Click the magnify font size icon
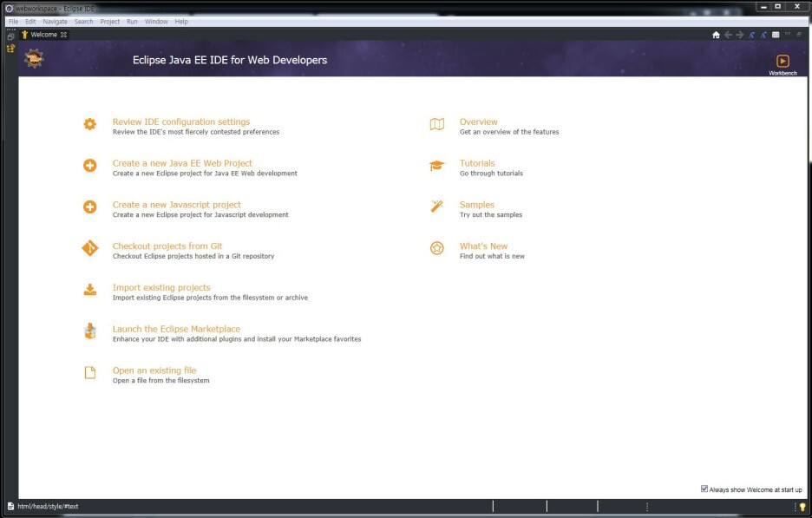 (763, 35)
